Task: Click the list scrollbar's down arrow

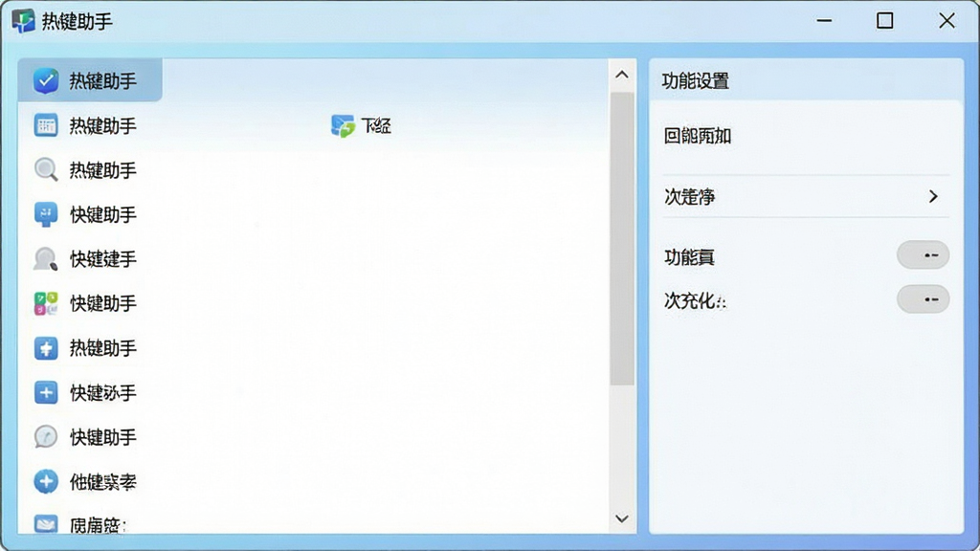Action: [622, 518]
